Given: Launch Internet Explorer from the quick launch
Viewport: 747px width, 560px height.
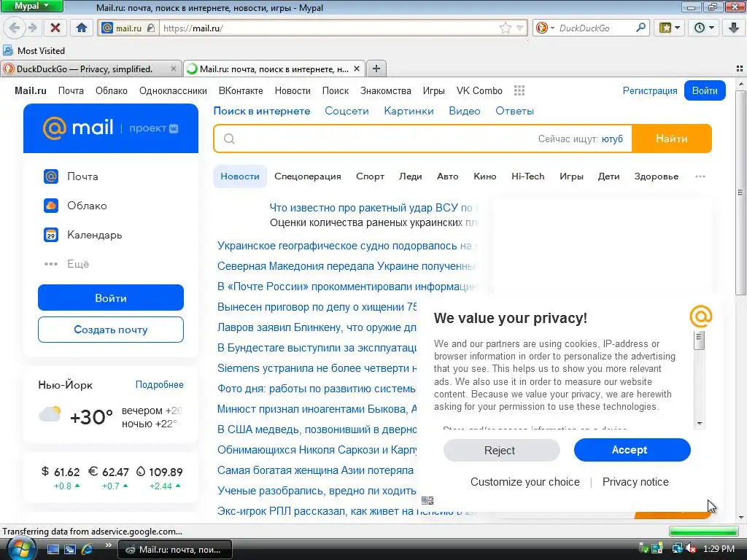Looking at the screenshot, I should (88, 549).
